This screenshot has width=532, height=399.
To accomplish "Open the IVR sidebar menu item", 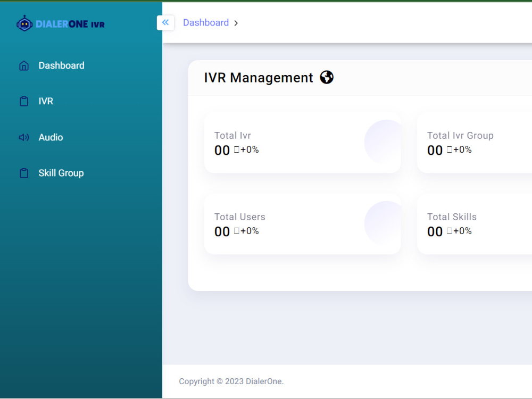I will [46, 101].
